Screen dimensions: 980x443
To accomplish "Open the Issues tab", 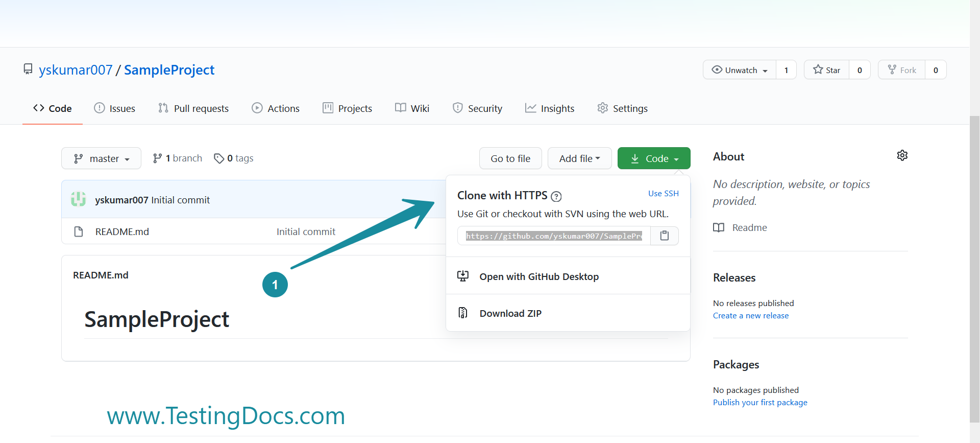I will tap(114, 108).
